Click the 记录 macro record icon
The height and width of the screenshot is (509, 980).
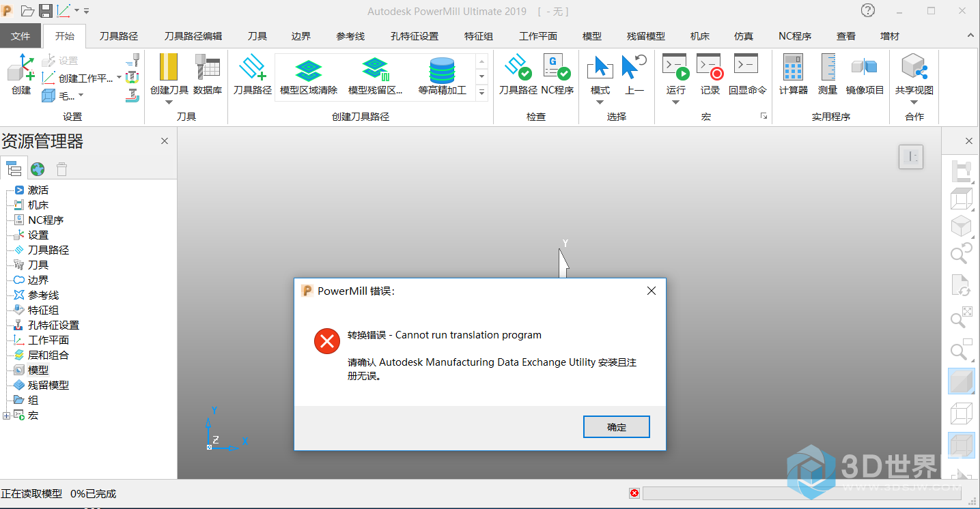(710, 67)
